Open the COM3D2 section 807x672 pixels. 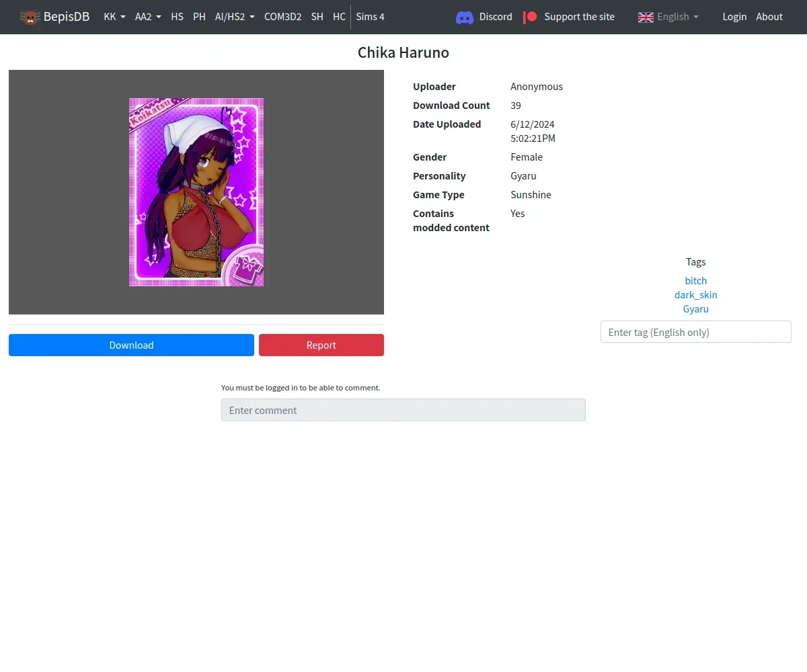(282, 17)
